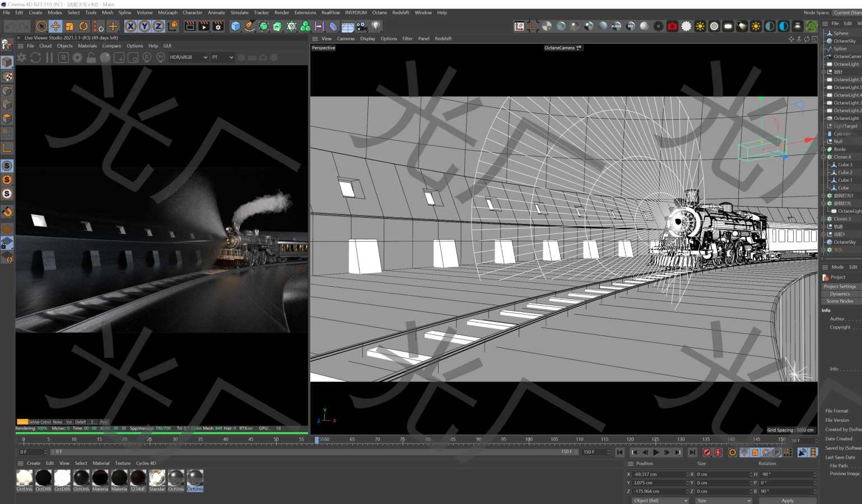Disable the parameter keyframing P toggle
Viewport: 862px width, 504px height.
click(777, 452)
